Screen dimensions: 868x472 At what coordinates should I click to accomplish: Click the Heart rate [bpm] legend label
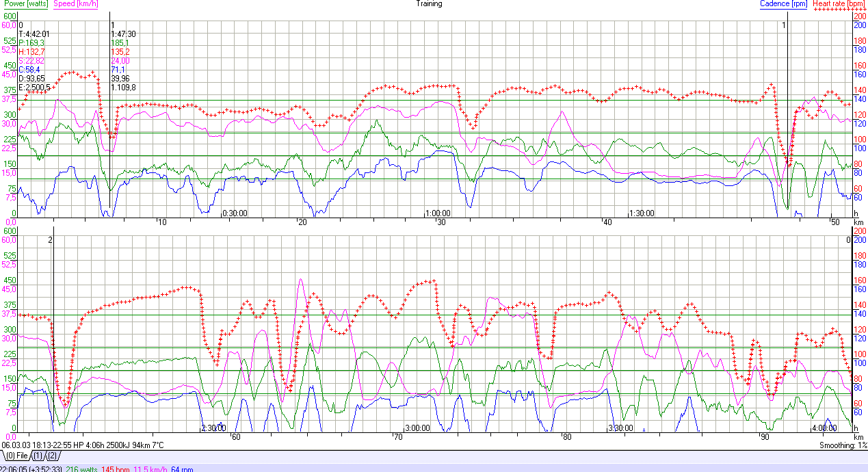click(838, 3)
